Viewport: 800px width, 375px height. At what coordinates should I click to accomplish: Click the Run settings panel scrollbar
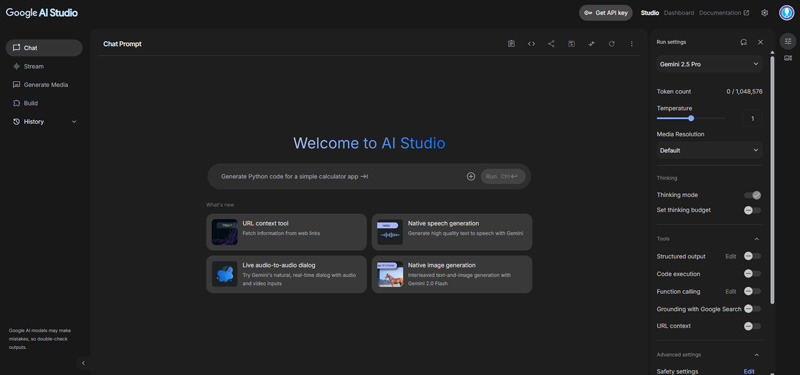772,181
